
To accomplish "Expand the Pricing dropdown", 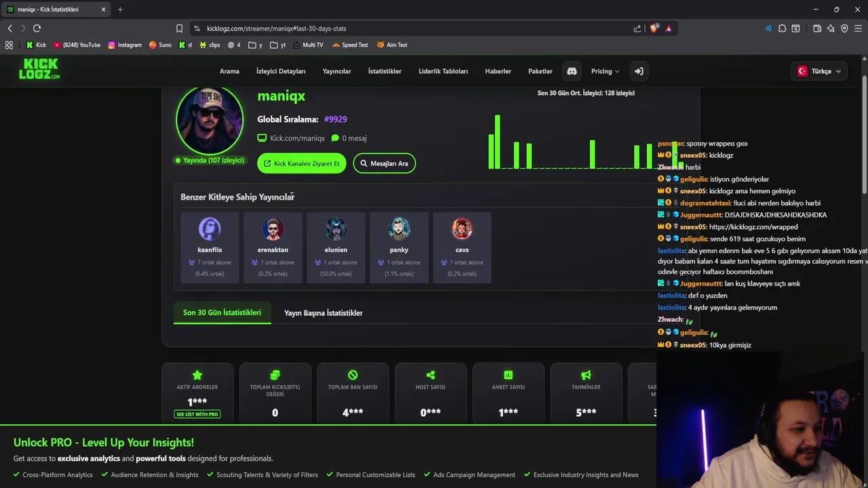I will (605, 71).
